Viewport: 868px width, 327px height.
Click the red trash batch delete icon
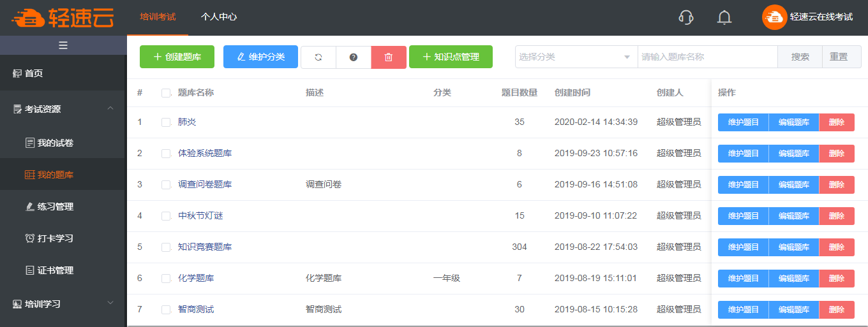pos(389,57)
